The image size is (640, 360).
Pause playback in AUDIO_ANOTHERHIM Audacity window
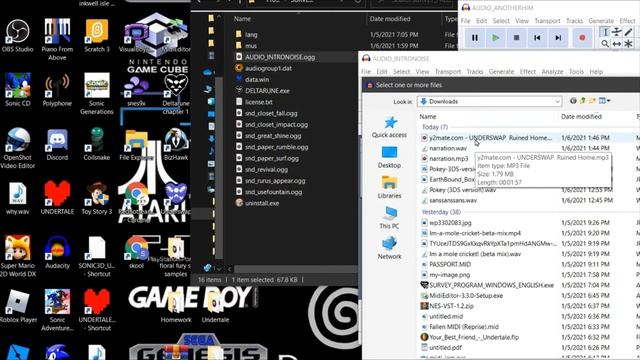click(x=475, y=38)
